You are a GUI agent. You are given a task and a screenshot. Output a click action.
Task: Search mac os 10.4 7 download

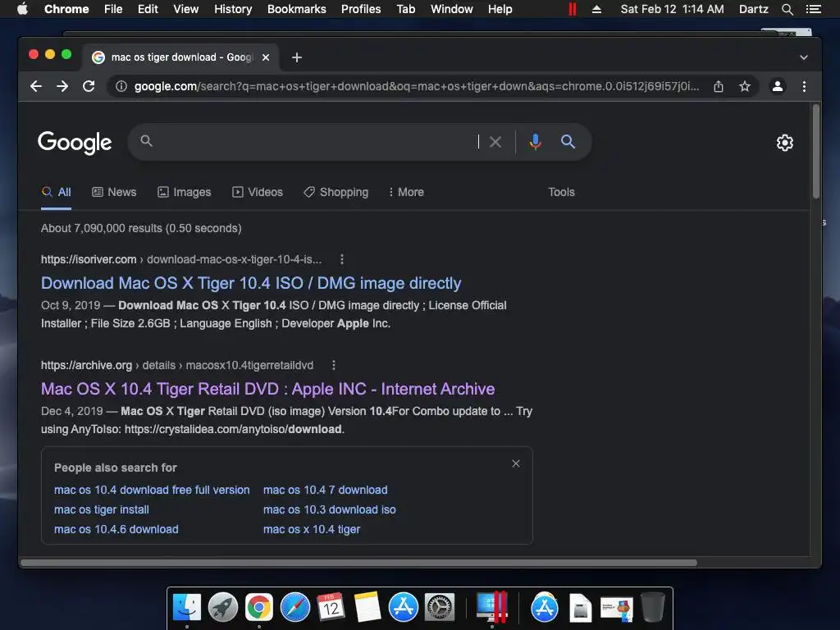point(325,490)
